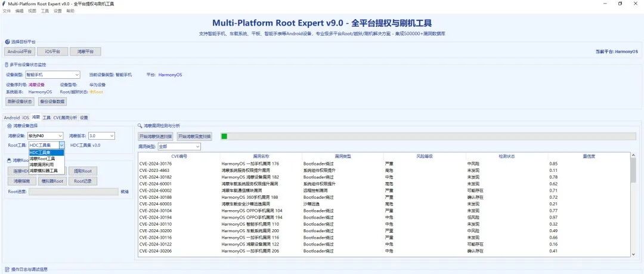
Task: Sort by the 漏洞类型 column header
Action: (x=343, y=156)
